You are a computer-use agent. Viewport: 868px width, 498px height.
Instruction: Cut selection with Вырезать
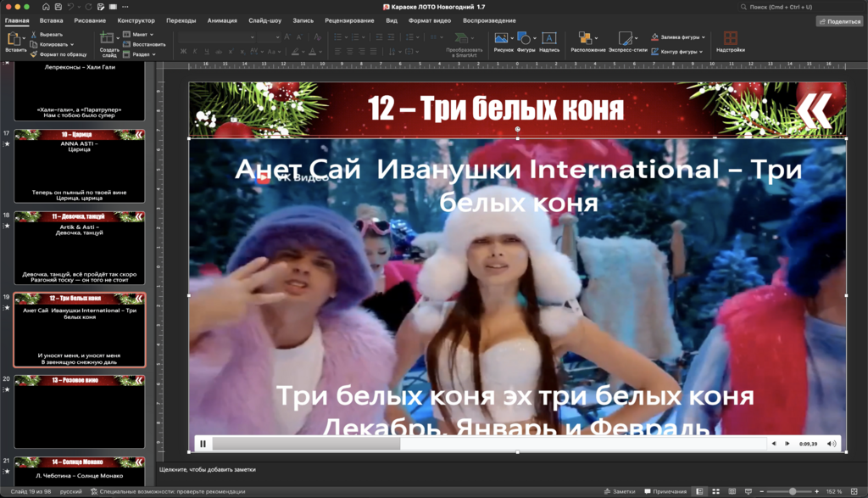tap(47, 34)
